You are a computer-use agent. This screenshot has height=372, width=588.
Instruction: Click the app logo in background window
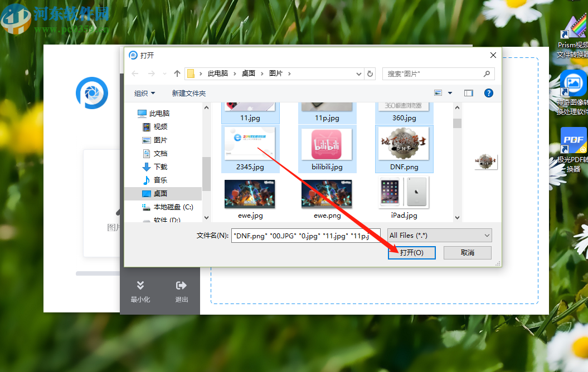(92, 93)
